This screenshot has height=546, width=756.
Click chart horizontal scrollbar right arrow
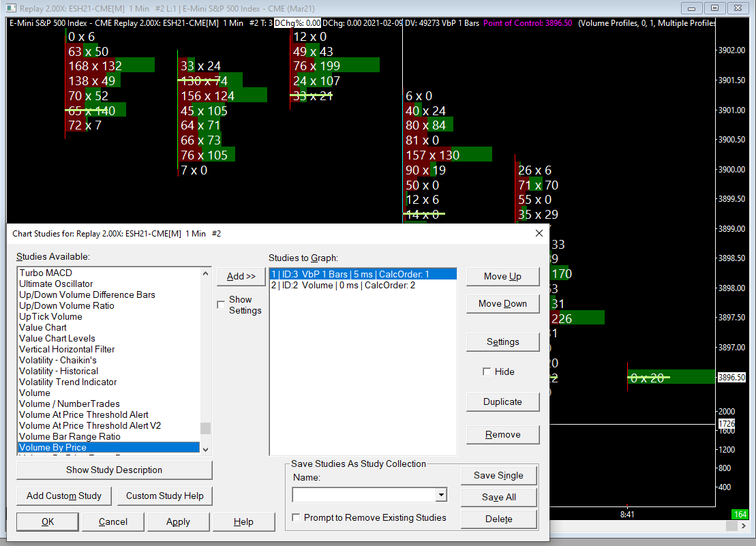pyautogui.click(x=744, y=526)
